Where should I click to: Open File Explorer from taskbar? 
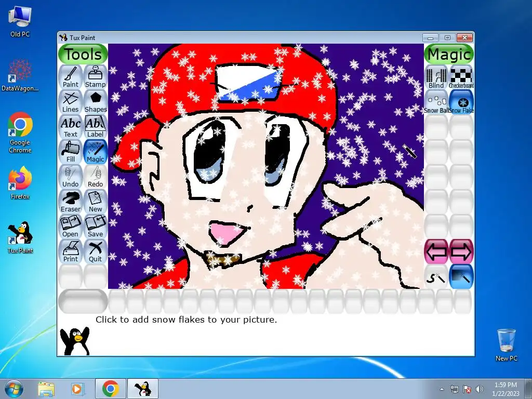pos(46,389)
